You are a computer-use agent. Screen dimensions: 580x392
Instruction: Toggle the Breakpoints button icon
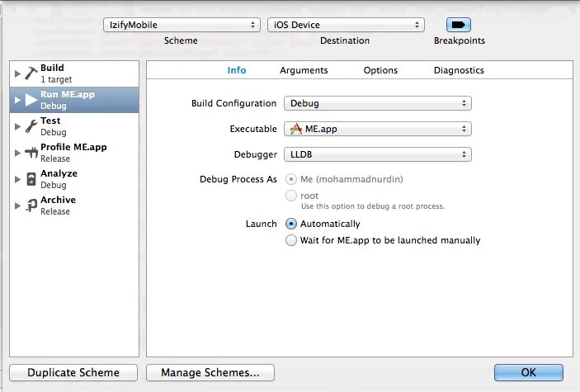coord(458,25)
